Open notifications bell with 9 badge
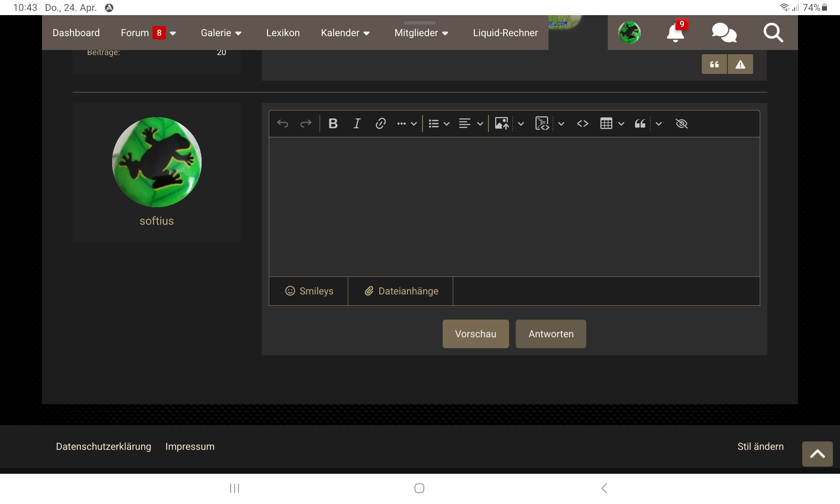840x504 pixels. 675,33
